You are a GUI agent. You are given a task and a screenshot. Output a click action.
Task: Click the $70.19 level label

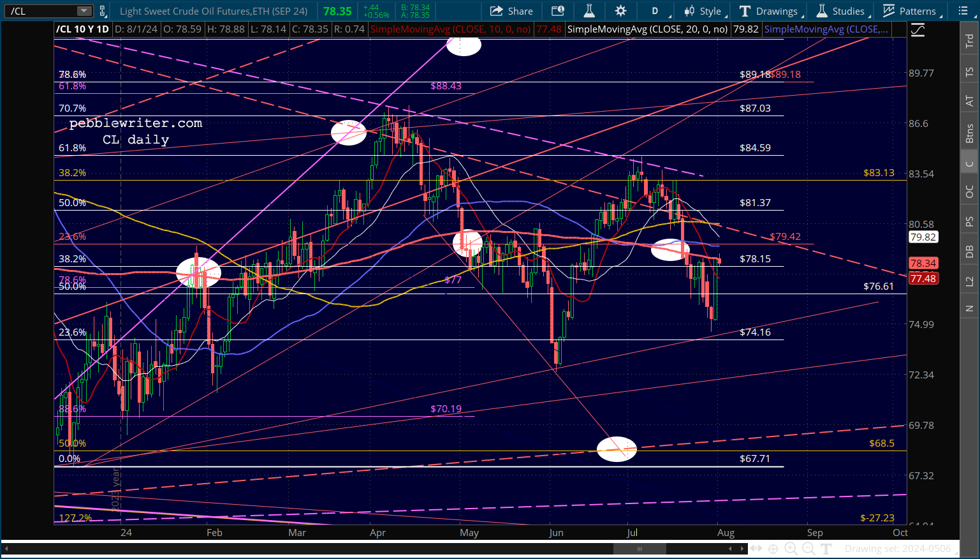(446, 408)
